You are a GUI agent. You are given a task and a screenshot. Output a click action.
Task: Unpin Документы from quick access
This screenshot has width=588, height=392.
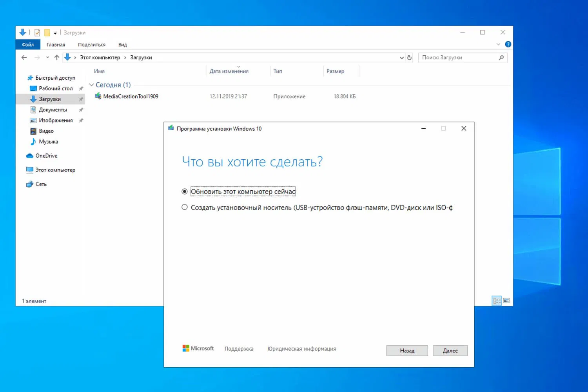coord(81,110)
